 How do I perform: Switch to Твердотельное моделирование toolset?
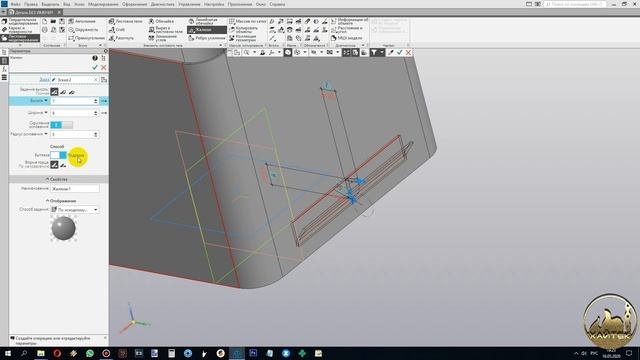click(20, 21)
